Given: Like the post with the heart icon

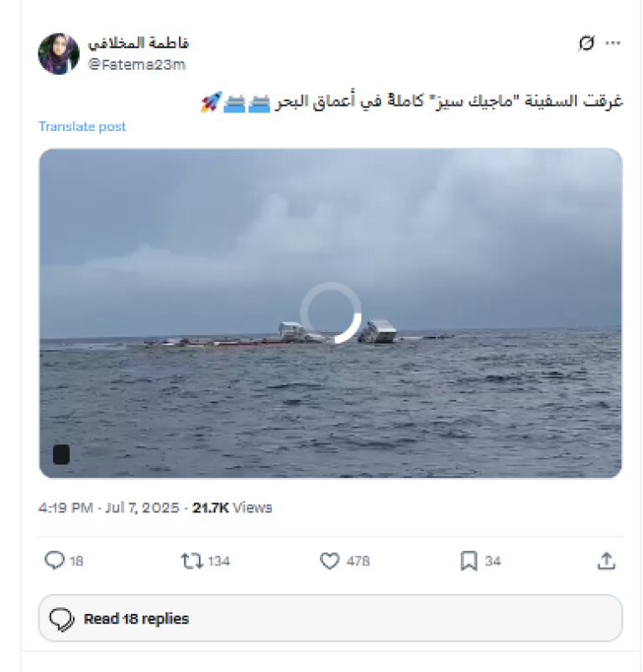Looking at the screenshot, I should (329, 560).
